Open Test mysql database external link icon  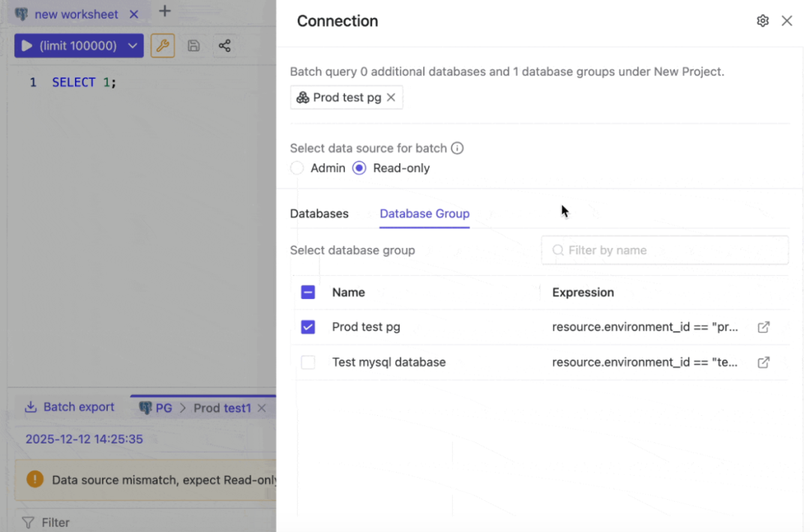click(x=763, y=362)
